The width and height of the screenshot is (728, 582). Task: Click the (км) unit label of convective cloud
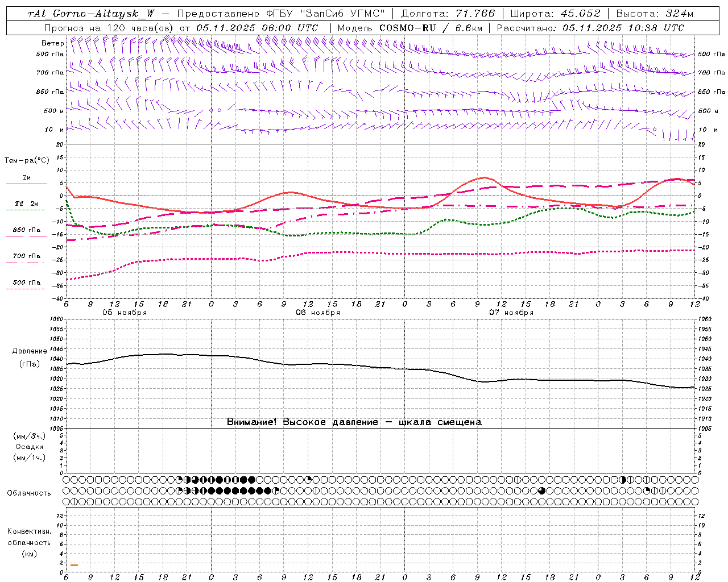pos(29,554)
